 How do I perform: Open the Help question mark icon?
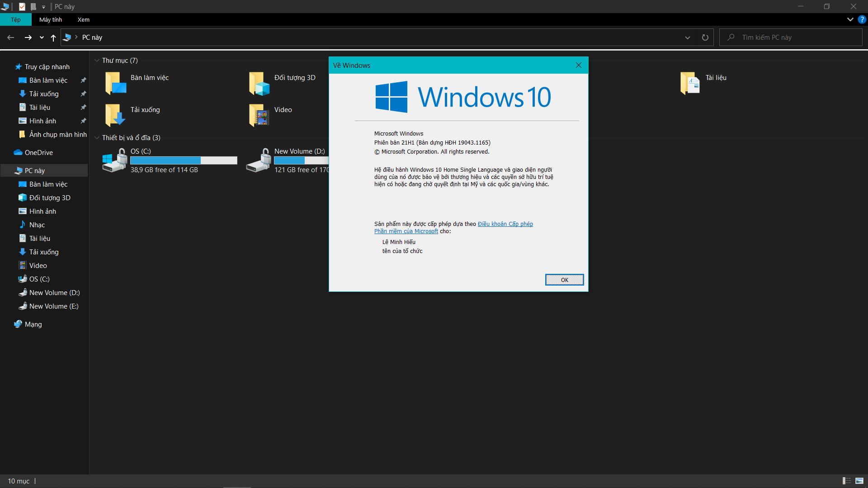[x=862, y=19]
